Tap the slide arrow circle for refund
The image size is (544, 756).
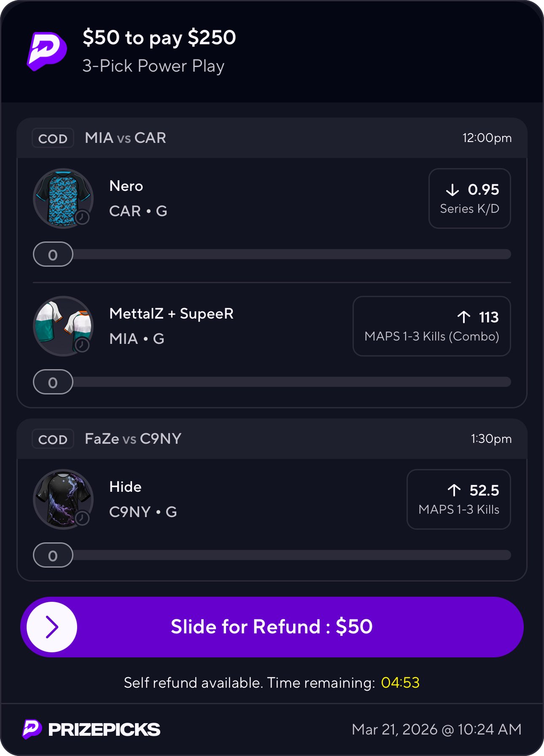[52, 627]
